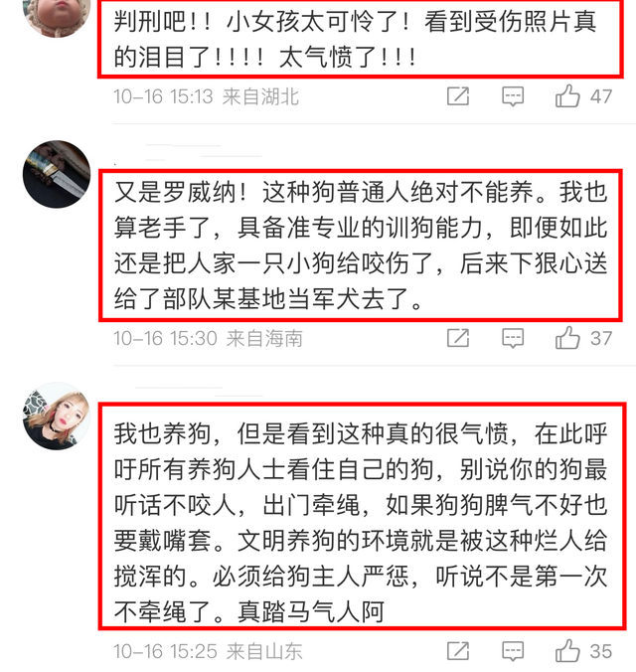
Task: Tap the 37 like count
Action: [601, 339]
